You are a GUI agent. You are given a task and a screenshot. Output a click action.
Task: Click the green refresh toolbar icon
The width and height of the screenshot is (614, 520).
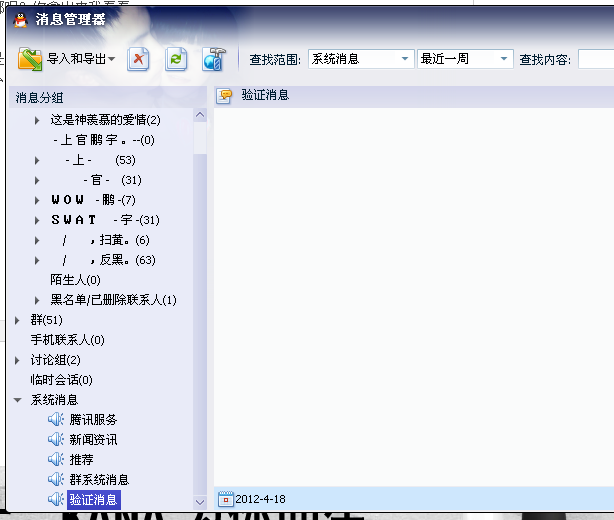[176, 60]
